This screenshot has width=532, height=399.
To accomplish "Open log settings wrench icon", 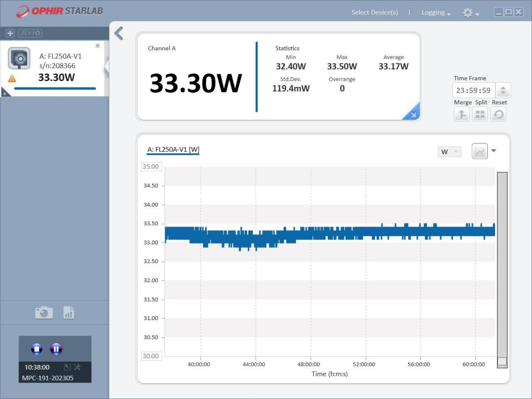I will tap(77, 367).
